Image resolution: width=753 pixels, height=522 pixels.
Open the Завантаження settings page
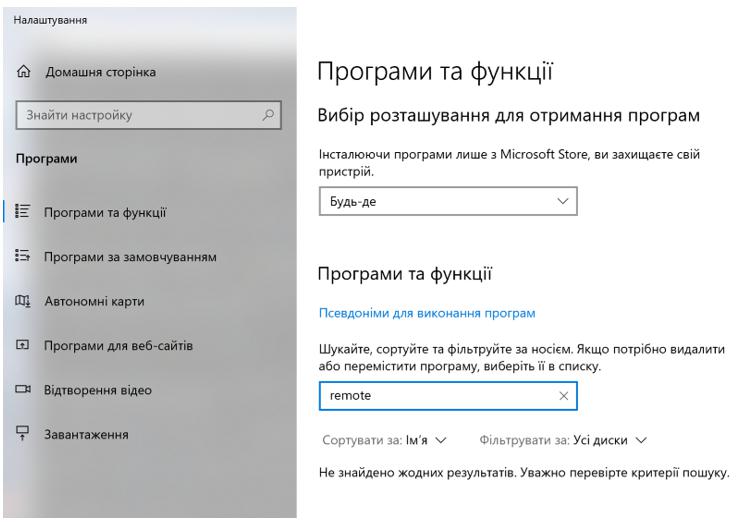click(x=91, y=435)
